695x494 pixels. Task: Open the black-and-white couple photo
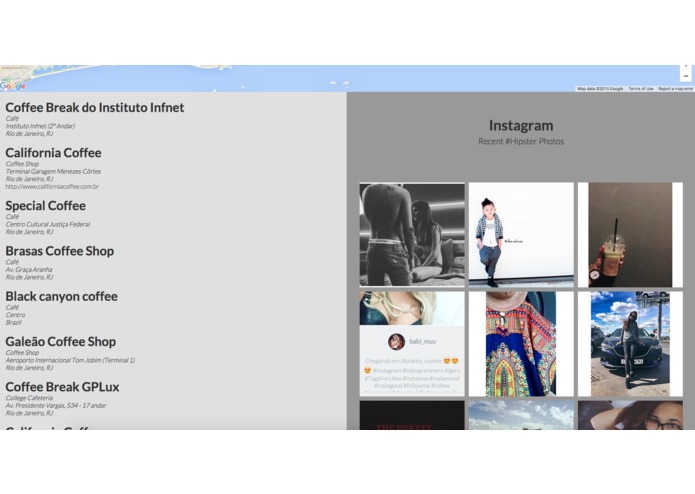[412, 235]
